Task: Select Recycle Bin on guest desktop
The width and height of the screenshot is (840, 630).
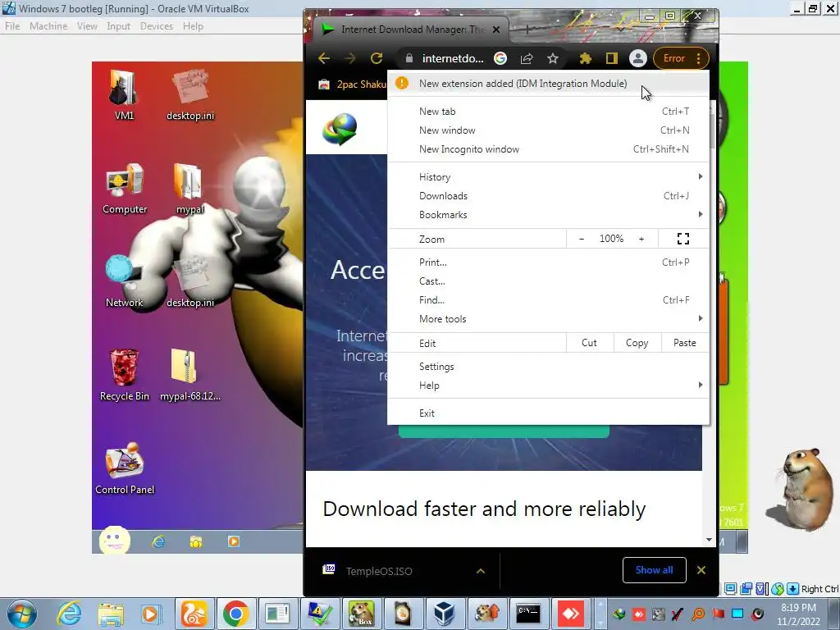Action: [125, 376]
